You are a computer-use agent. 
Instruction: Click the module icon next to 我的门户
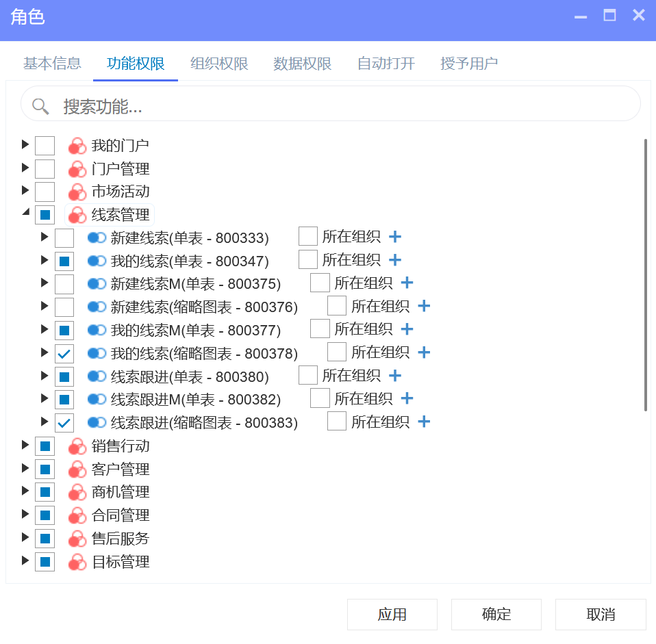77,146
